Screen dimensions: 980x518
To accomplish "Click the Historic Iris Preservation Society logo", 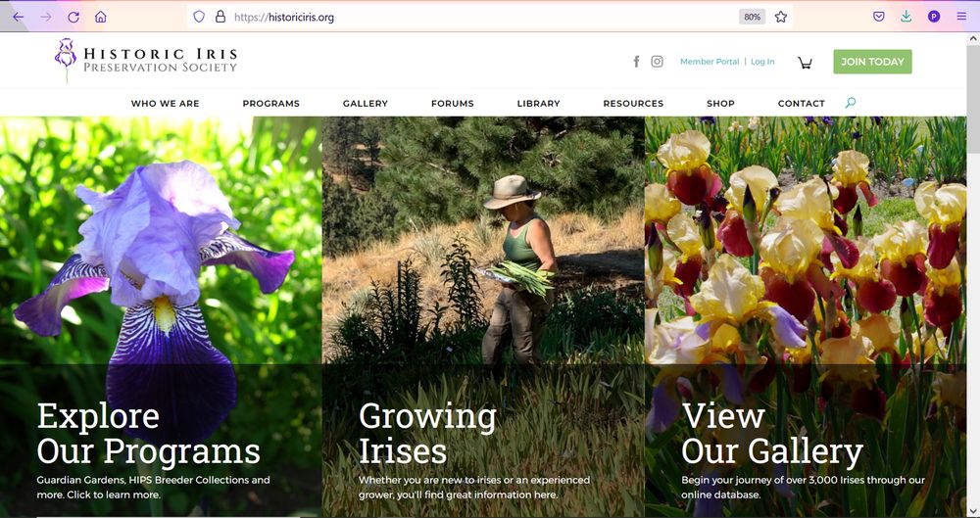I will [146, 60].
